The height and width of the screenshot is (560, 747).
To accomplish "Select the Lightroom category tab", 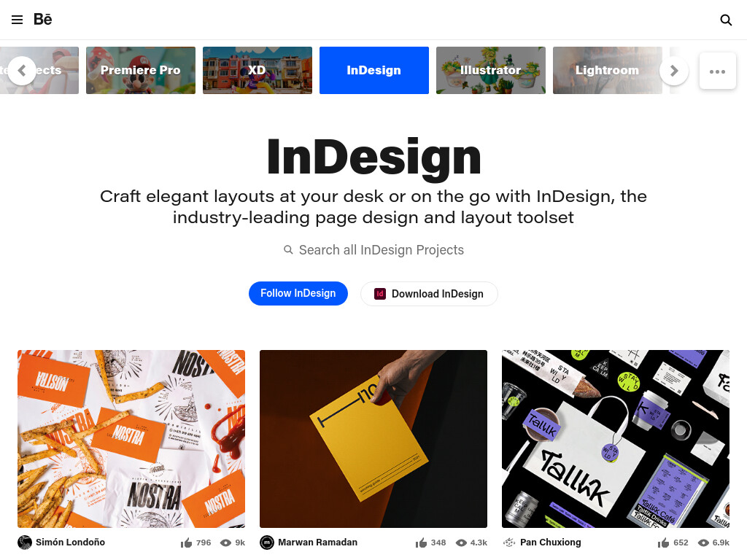I will coord(608,71).
